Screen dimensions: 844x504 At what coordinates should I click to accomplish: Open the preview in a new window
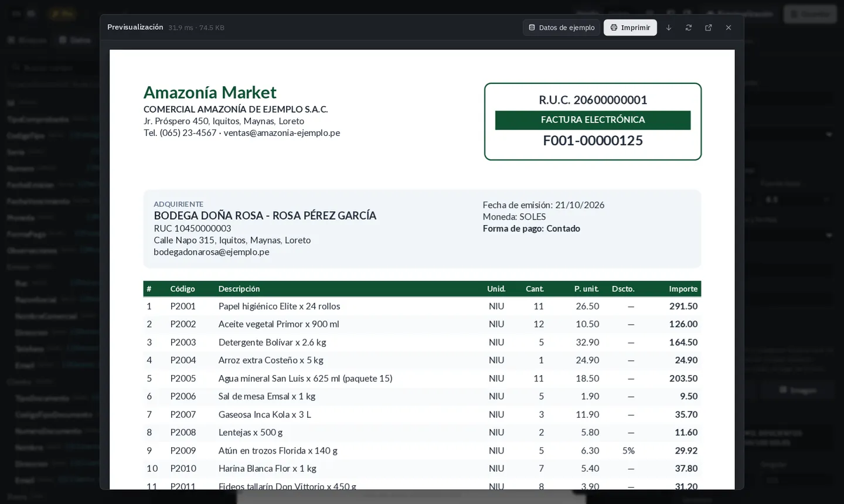click(x=709, y=28)
